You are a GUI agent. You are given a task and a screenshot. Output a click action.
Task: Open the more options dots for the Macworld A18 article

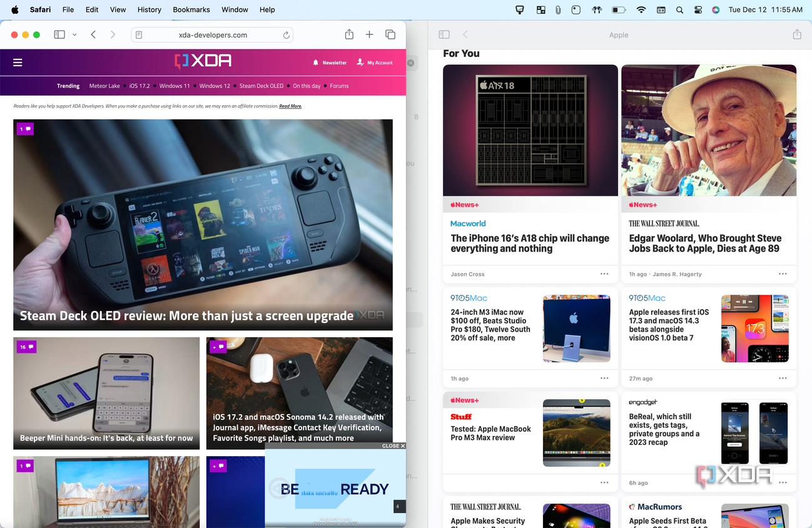pos(604,274)
